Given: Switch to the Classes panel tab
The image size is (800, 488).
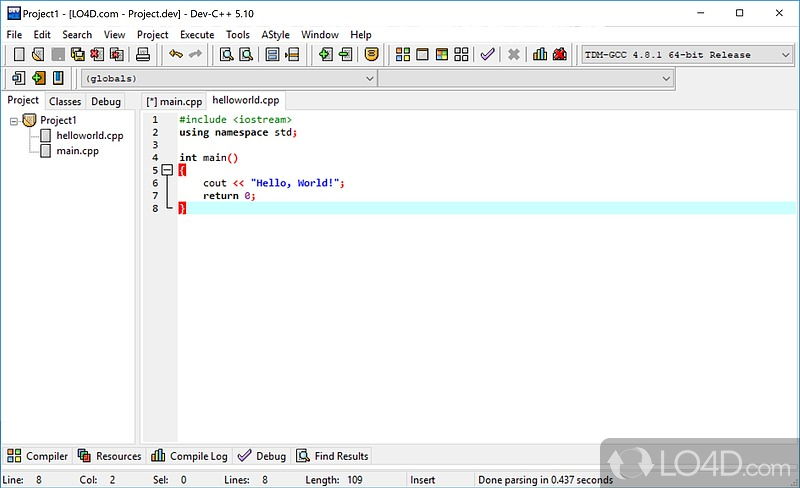Looking at the screenshot, I should point(65,101).
